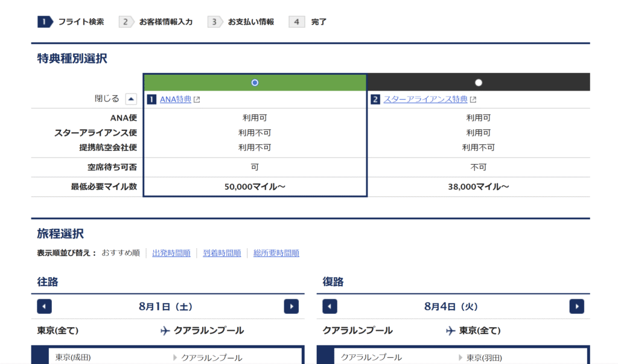Click the 50,000マイル～ minimum miles cell
This screenshot has width=618, height=364.
255,187
